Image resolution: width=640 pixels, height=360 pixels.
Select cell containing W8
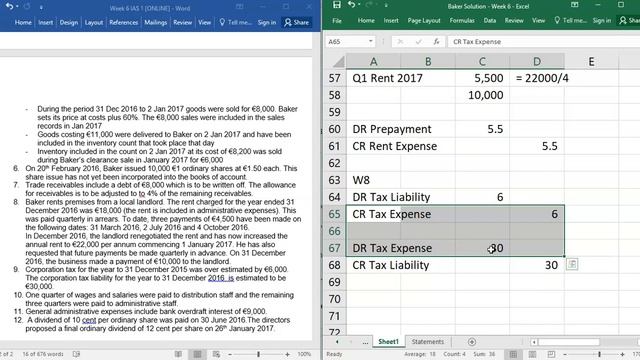tap(373, 180)
